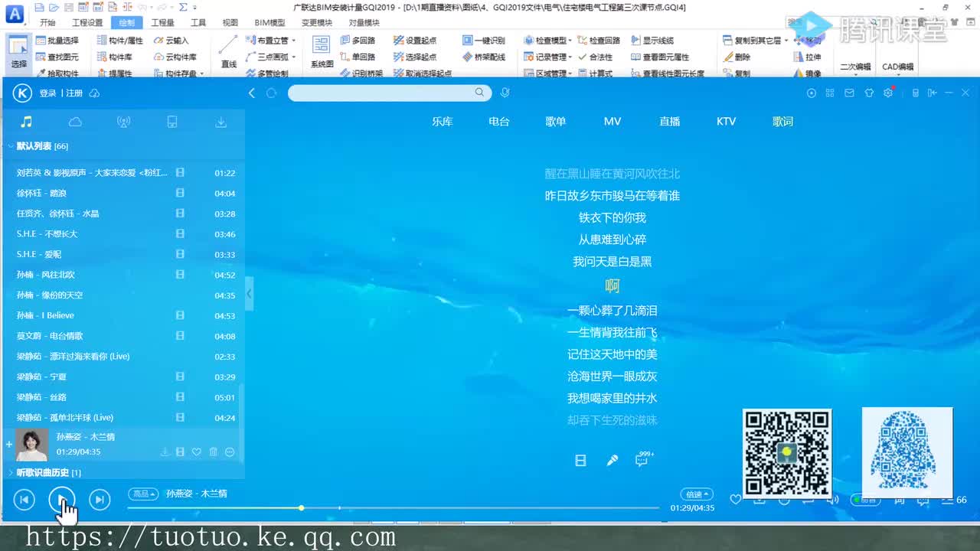Screen dimensions: 980x551
Task: Collapse the 默认列表 playlist group
Action: (11, 146)
